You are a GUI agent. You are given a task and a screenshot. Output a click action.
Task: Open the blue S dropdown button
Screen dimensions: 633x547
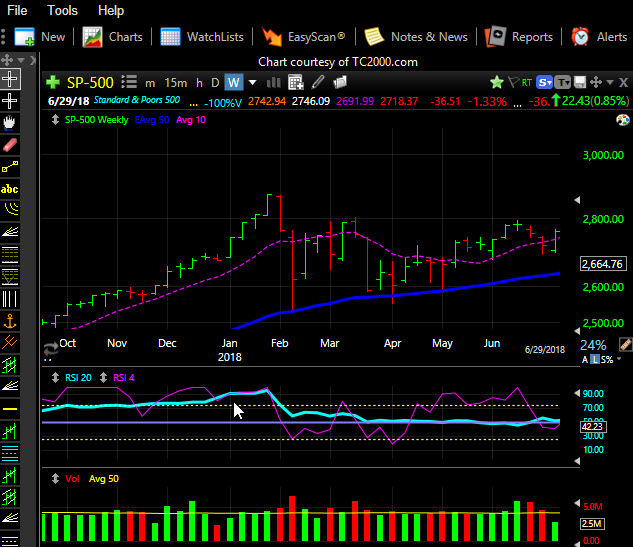pos(544,82)
